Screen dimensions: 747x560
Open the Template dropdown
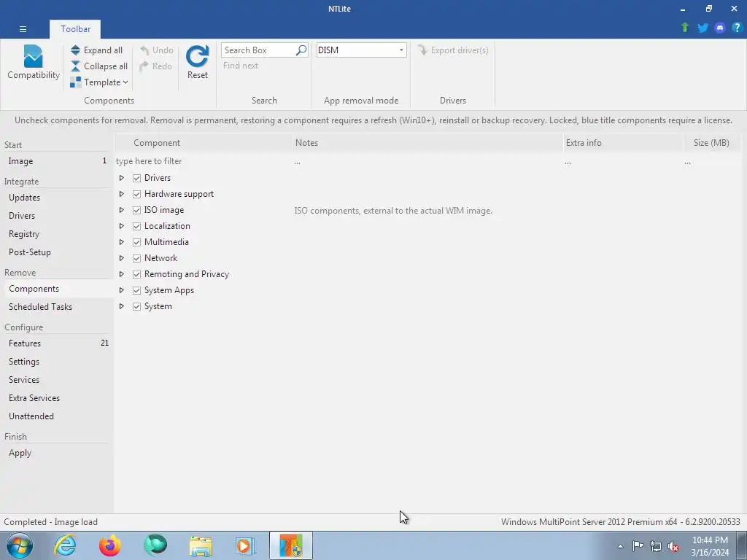99,82
